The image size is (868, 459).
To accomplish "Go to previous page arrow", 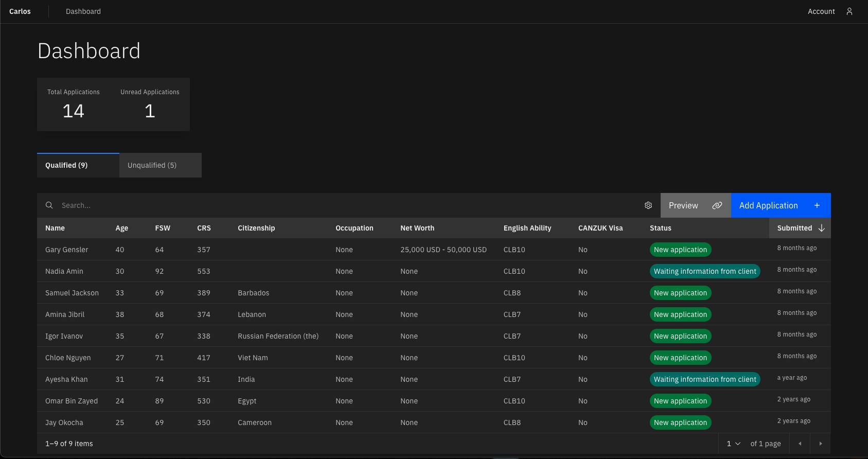I will tap(800, 444).
